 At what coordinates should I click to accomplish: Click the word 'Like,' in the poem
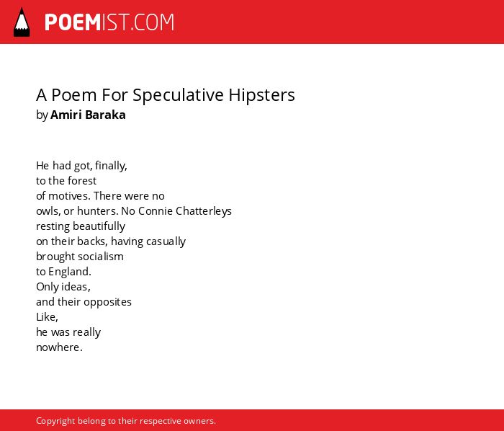[47, 317]
